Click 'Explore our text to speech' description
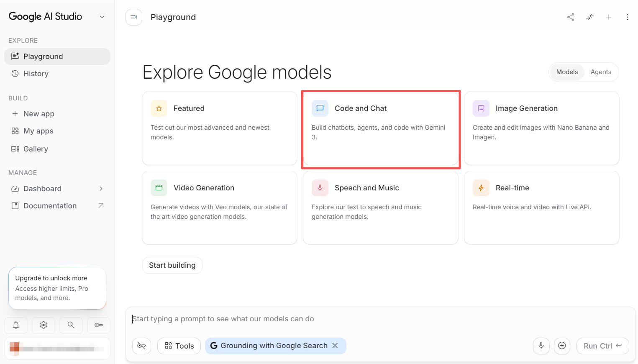638x364 pixels. (x=366, y=212)
